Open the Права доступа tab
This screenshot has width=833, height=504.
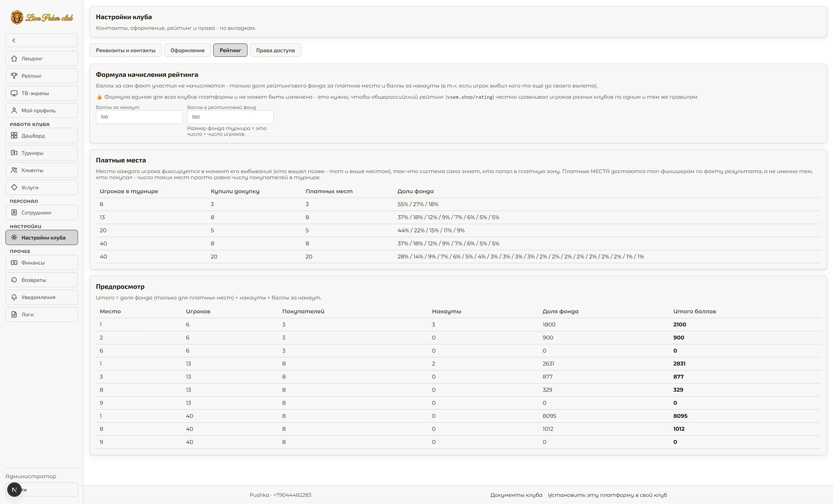point(275,50)
